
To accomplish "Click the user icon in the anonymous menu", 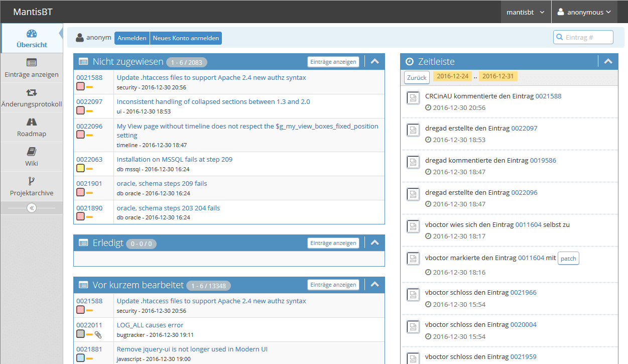I will tap(561, 12).
